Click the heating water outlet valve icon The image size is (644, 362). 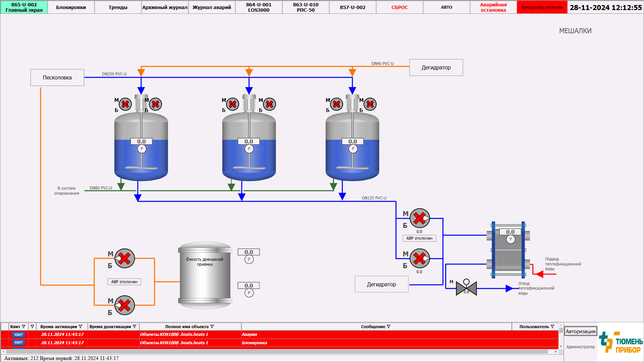(x=466, y=288)
